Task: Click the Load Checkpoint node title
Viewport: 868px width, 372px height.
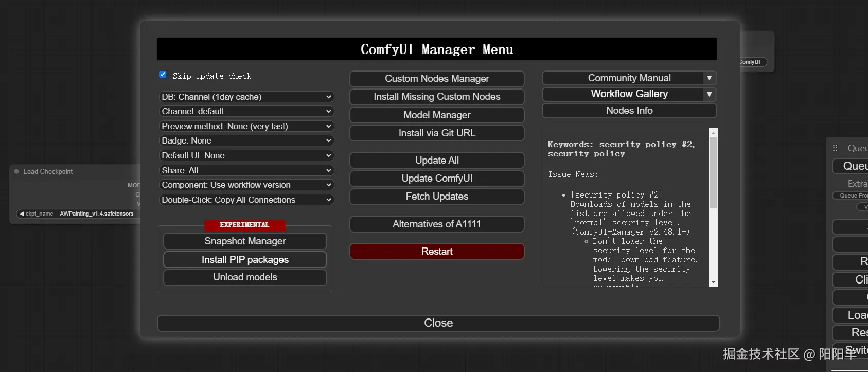Action: pos(48,172)
